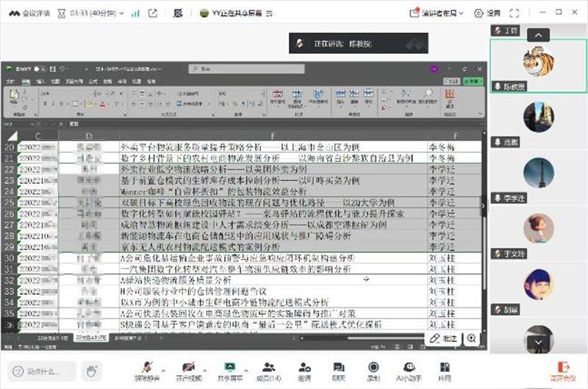The width and height of the screenshot is (588, 389).
Task: Toggle camera with 开启视频 button
Action: point(190,369)
